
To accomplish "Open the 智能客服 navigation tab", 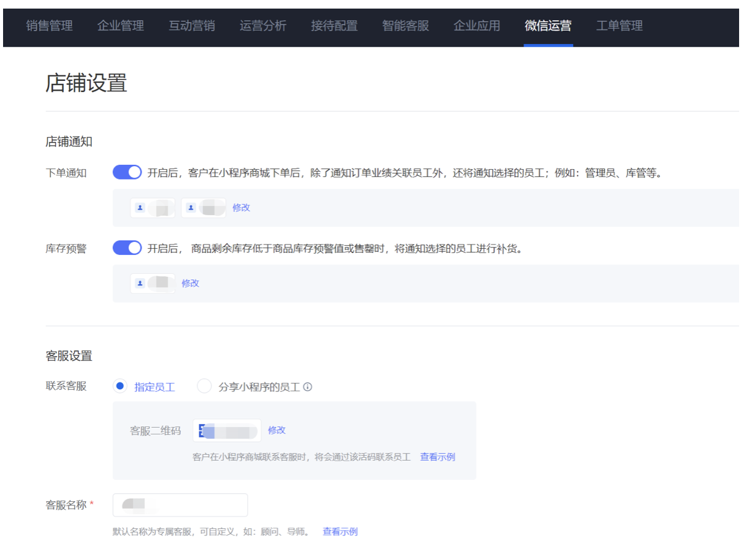I will click(x=405, y=26).
